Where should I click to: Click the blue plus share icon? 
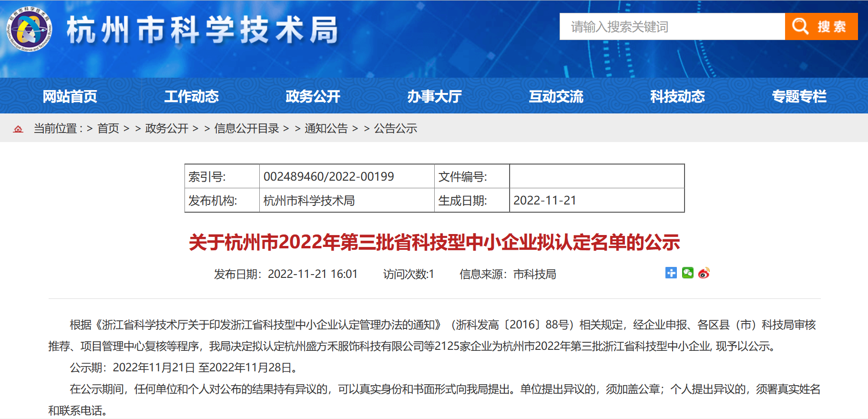pos(671,273)
